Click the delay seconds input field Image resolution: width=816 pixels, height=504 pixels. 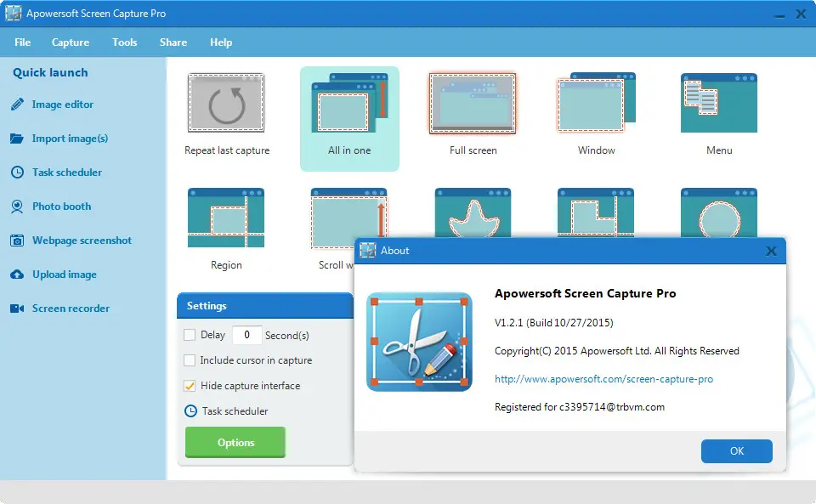[x=246, y=335]
